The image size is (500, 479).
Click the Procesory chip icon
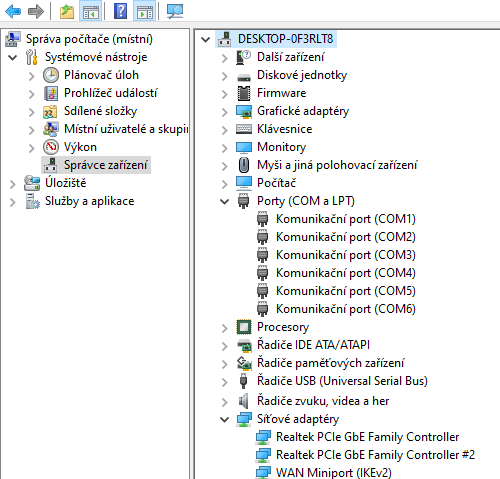[x=244, y=327]
